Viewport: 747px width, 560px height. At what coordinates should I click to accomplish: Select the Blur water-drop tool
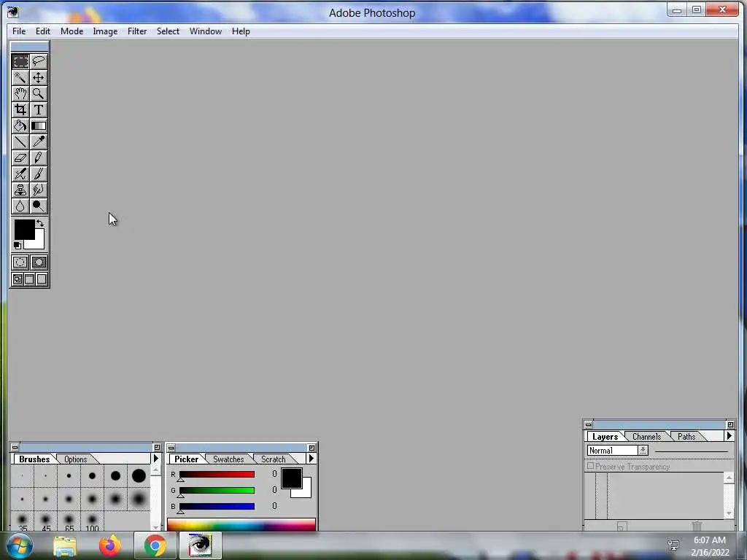coord(20,206)
